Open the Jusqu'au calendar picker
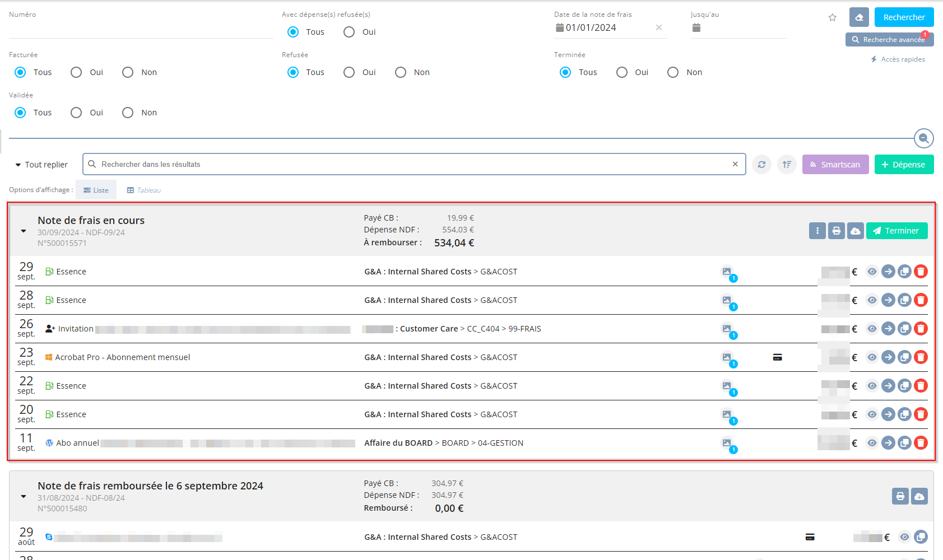Screen dimensions: 943x560 [x=696, y=27]
